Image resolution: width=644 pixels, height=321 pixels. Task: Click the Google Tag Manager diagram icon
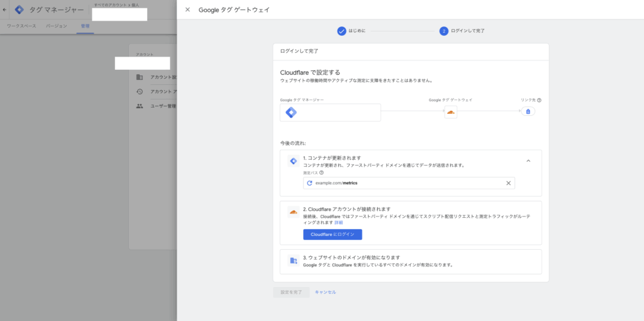291,112
